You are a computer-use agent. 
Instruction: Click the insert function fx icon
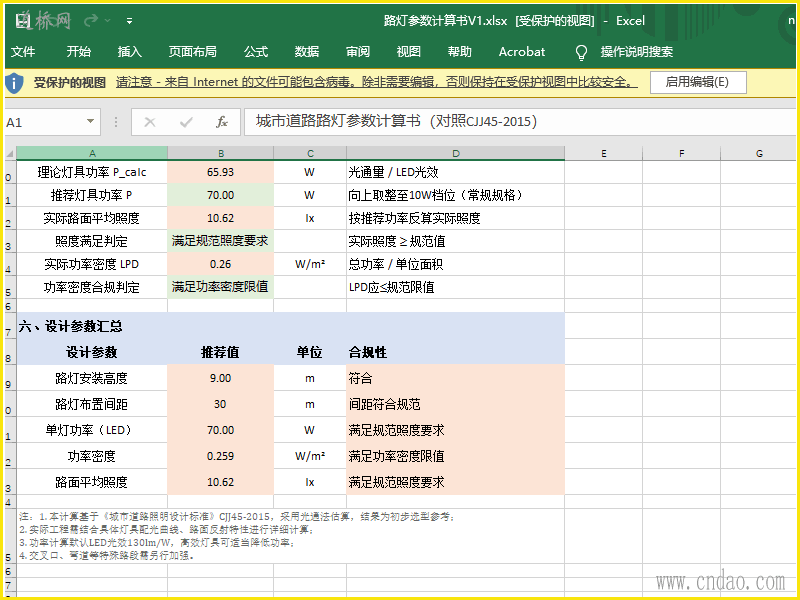(x=221, y=122)
